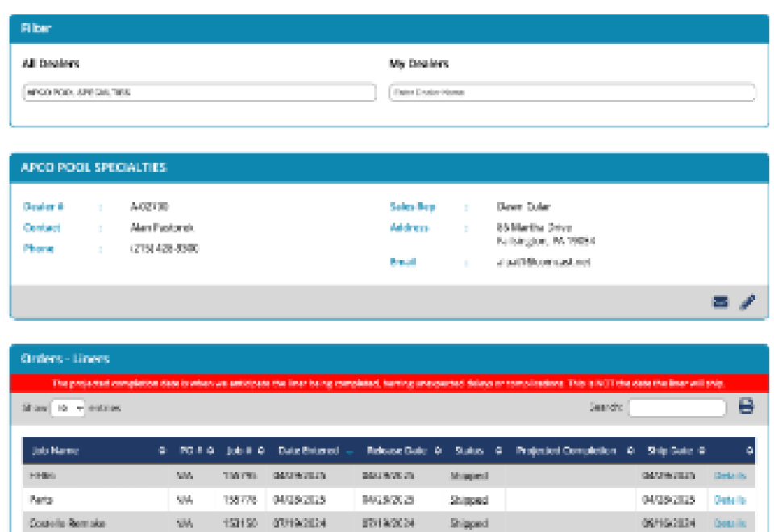Click the sales rep name value

523,207
